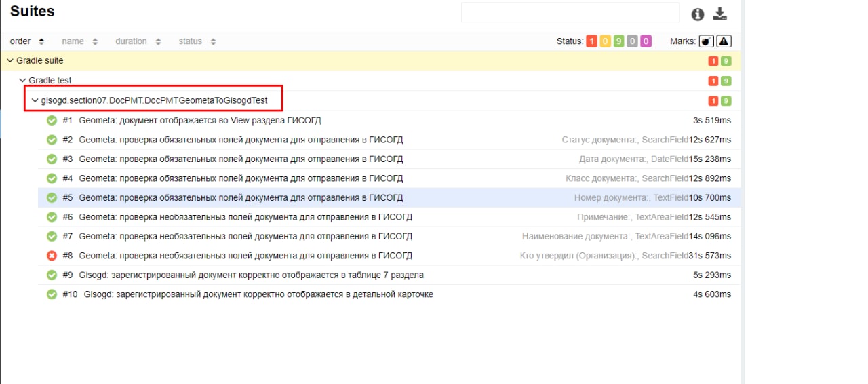Click red failed count badge on Gradle test row
868x384 pixels.
pyautogui.click(x=713, y=81)
